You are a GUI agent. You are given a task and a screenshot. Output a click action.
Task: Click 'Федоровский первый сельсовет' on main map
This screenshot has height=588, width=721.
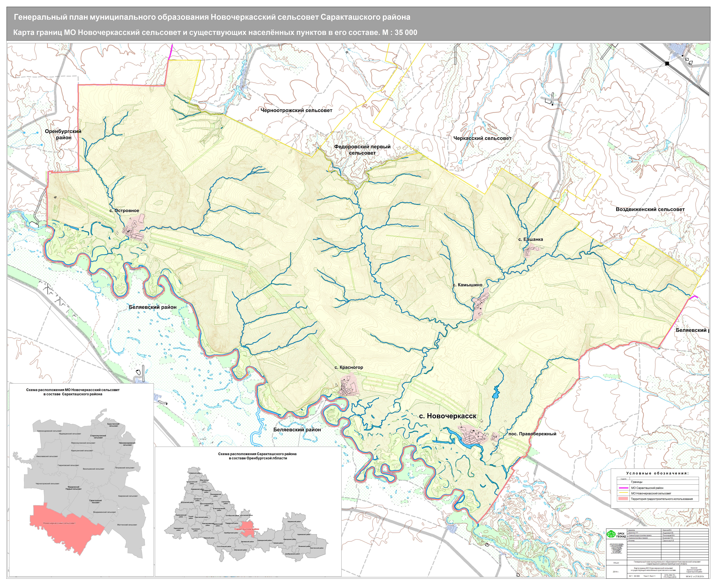point(362,150)
